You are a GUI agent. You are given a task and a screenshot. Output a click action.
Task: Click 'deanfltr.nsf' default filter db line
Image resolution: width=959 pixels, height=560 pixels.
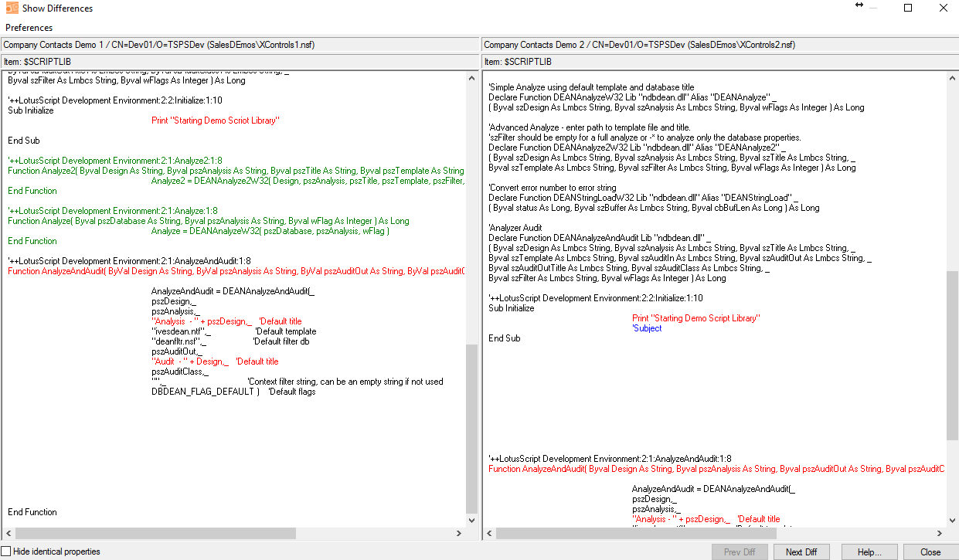[230, 341]
